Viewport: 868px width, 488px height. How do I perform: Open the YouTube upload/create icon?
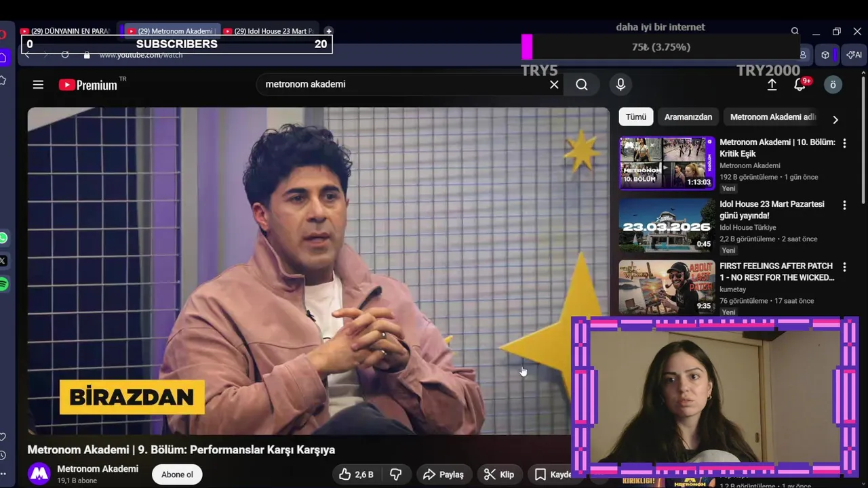pyautogui.click(x=772, y=85)
